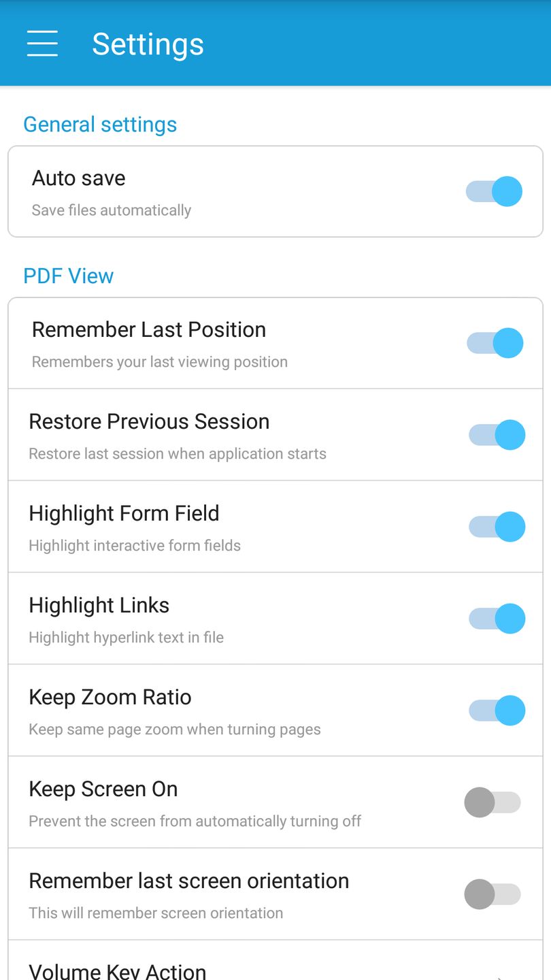Turn on Remember last screen orientation switch
Screen dimensions: 551x980
[493, 894]
